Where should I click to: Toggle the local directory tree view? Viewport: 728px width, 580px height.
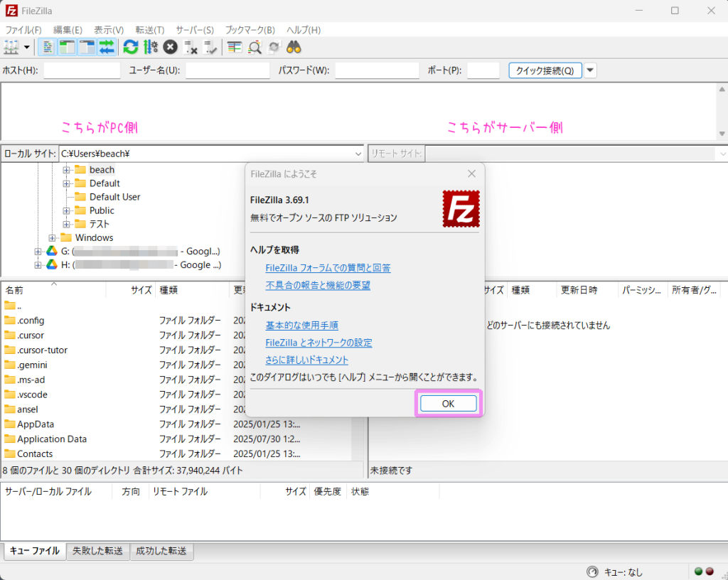tap(68, 48)
